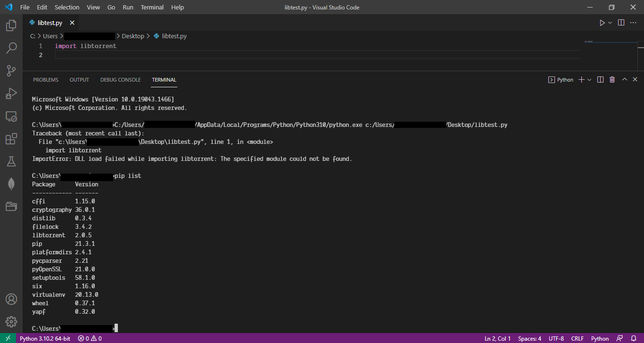Open the Source Control view
The width and height of the screenshot is (644, 343).
coord(11,70)
